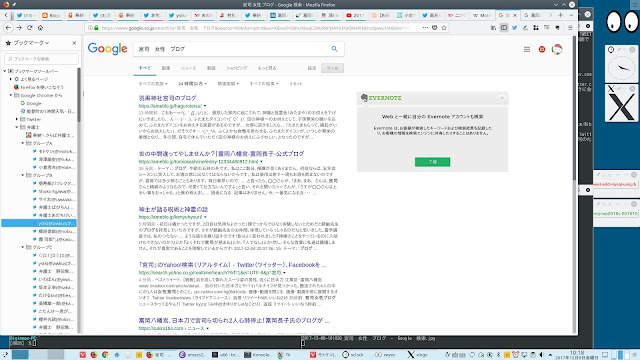Open the Google apps menu icon

pyautogui.click(x=527, y=49)
